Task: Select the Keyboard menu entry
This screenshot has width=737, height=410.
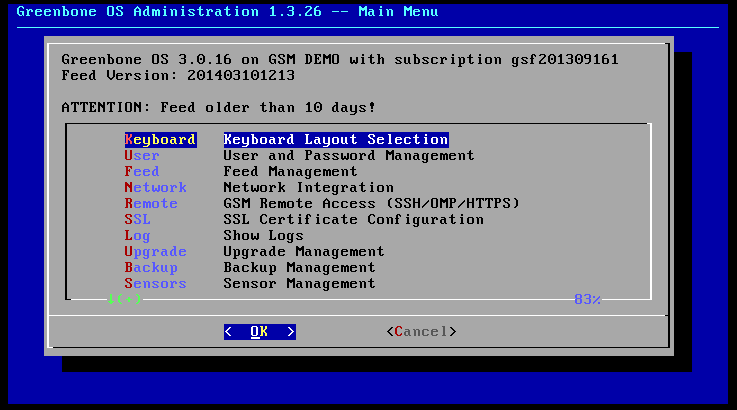Action: 160,140
